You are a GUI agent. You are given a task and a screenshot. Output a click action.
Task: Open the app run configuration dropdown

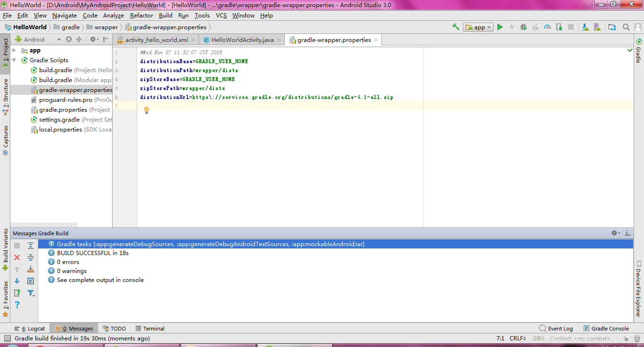(478, 27)
